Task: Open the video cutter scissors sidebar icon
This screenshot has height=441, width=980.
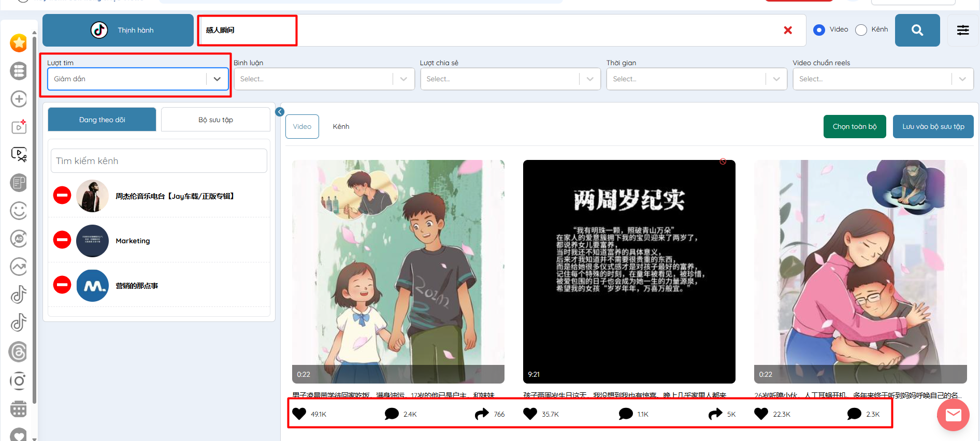Action: tap(19, 155)
